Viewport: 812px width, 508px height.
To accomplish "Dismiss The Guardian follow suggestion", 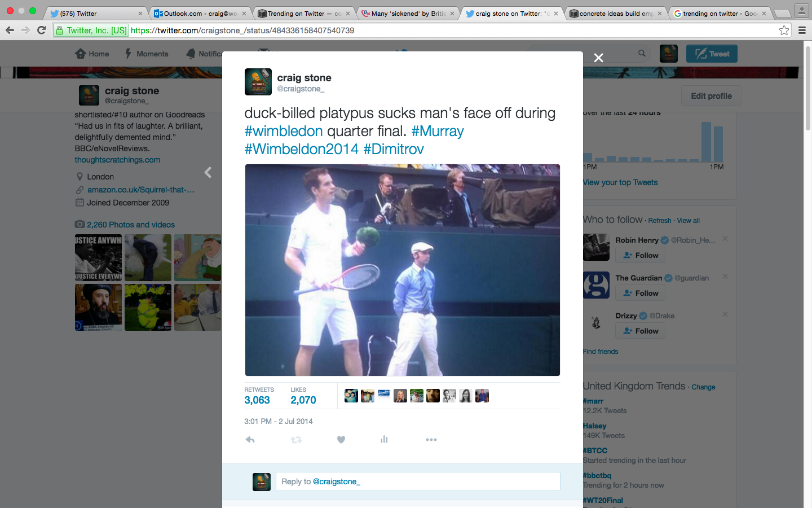I will 725,277.
